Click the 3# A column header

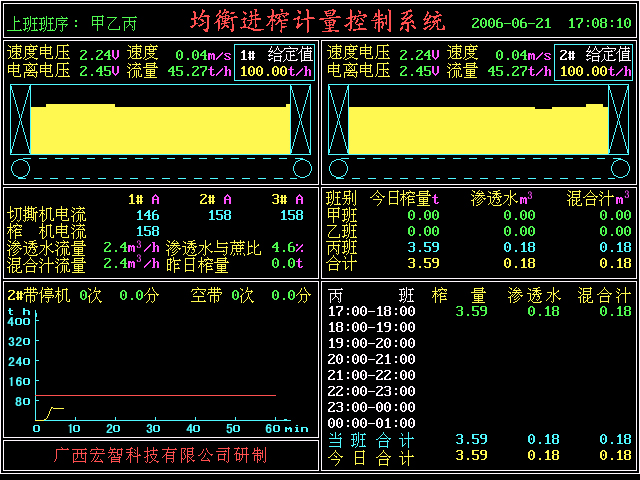coord(288,199)
